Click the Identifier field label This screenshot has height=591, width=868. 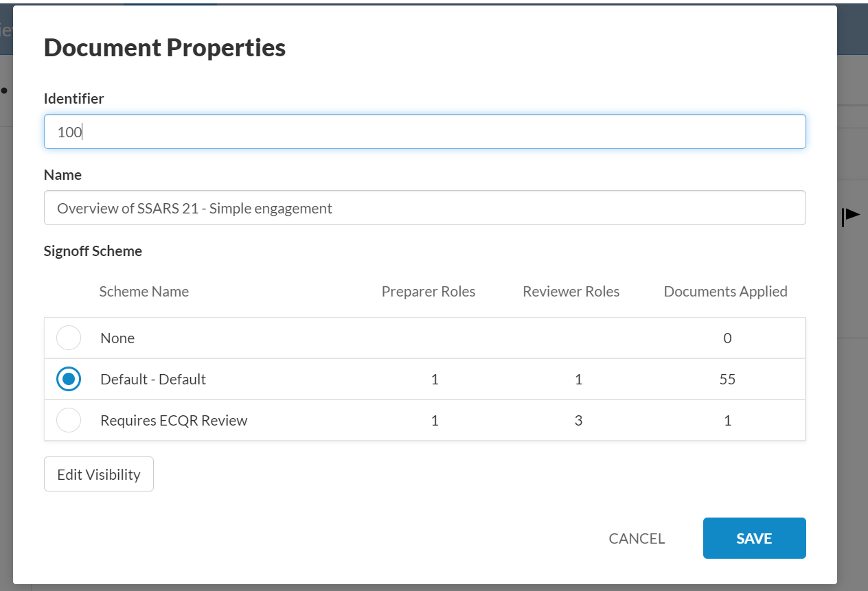tap(73, 98)
